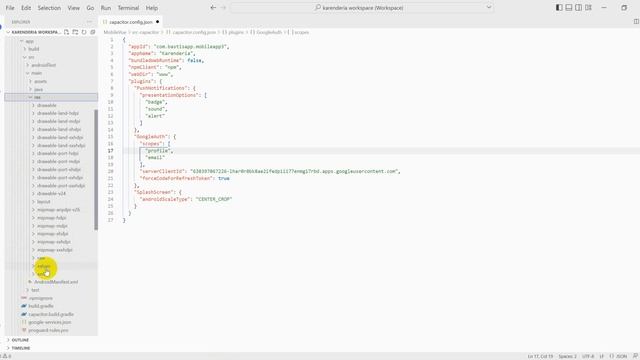
Task: Toggle the secondary side bar layout icon
Action: (578, 7)
